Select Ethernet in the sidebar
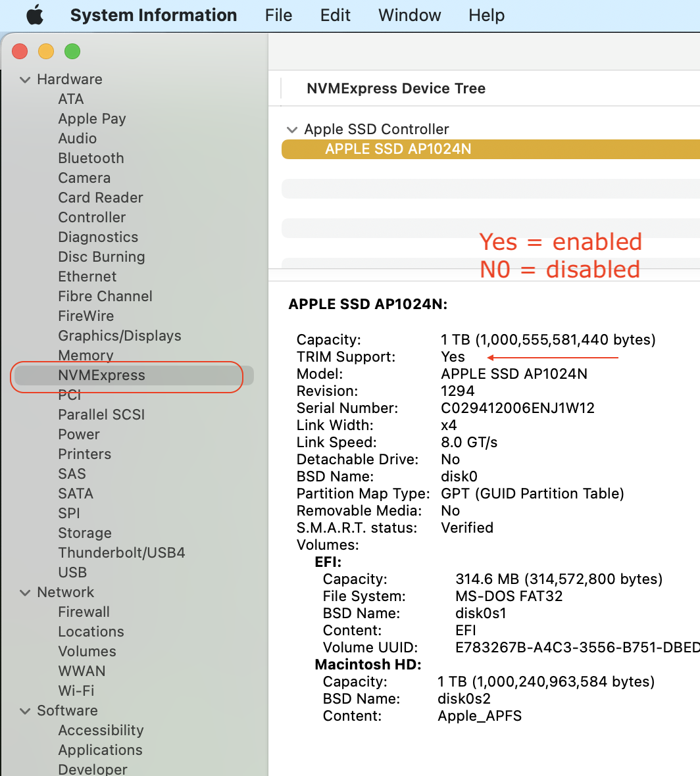Viewport: 700px width, 776px height. point(87,277)
